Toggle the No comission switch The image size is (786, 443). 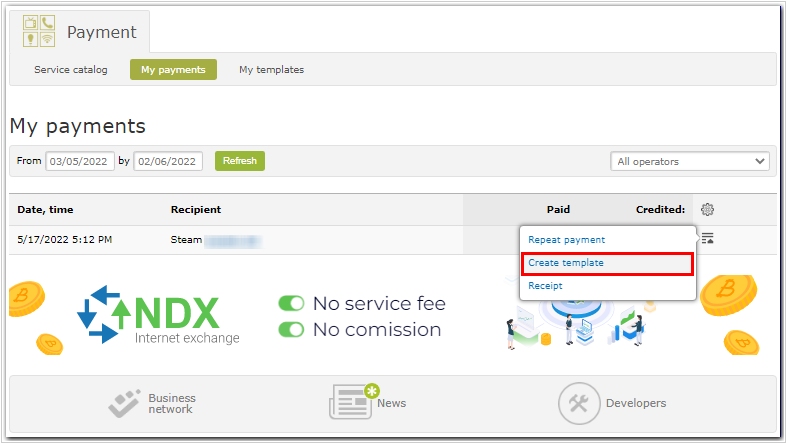(291, 329)
